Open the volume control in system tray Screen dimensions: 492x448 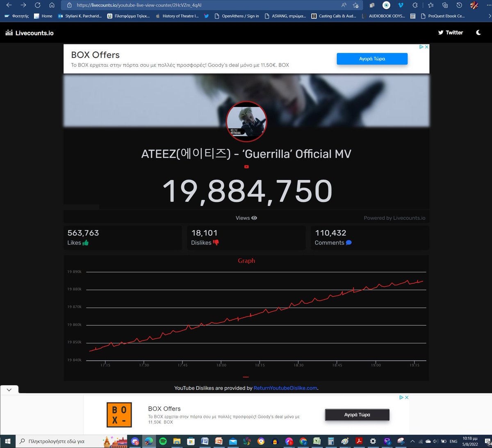pos(435,441)
